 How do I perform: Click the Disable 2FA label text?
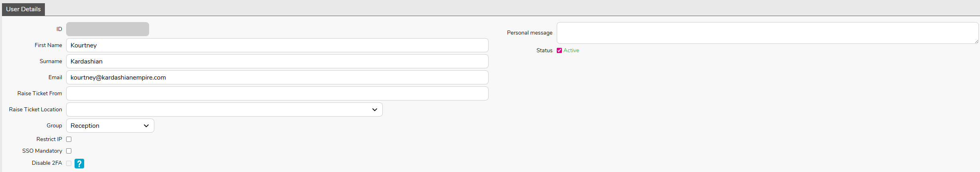(47, 163)
